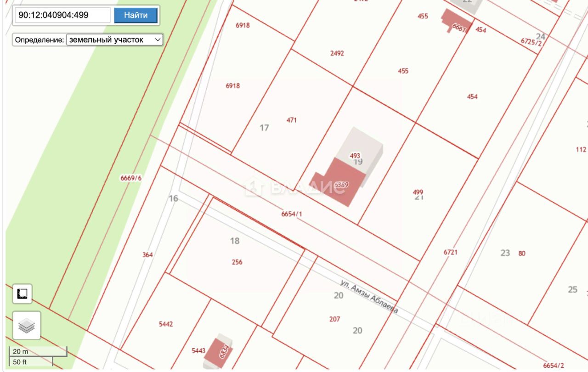Click house number 25
The width and height of the screenshot is (588, 372).
572,289
